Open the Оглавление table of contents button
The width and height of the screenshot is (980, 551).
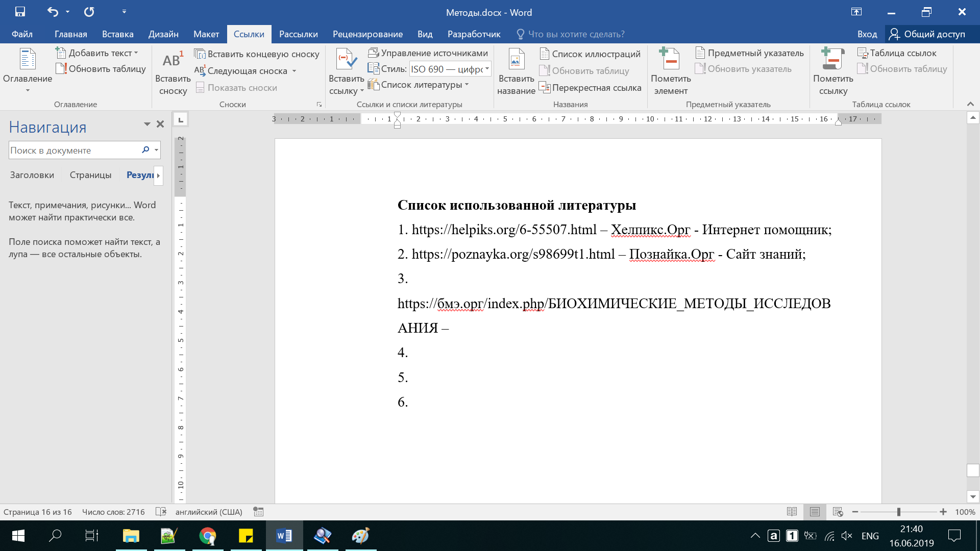point(28,70)
